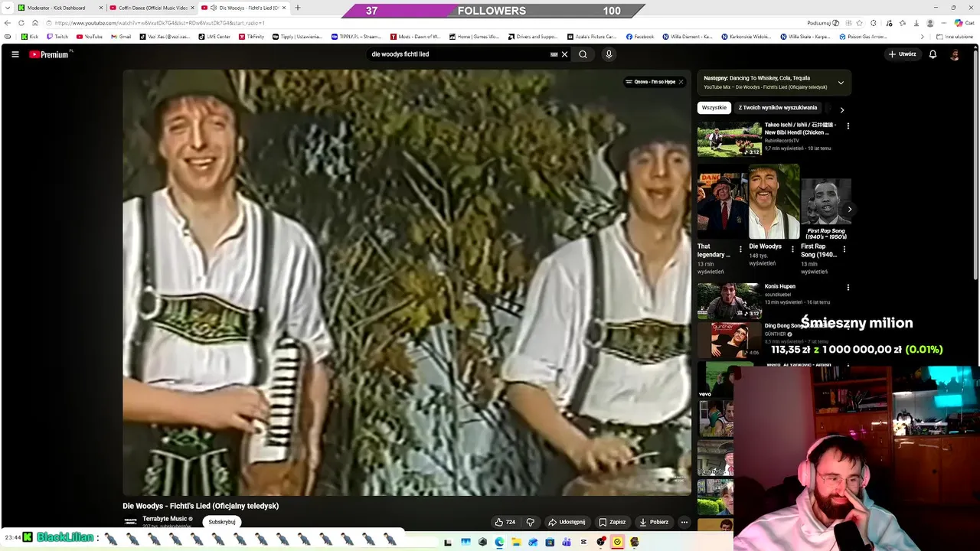Open the Konis Hupen video thumbnail
The image size is (980, 551).
(730, 301)
